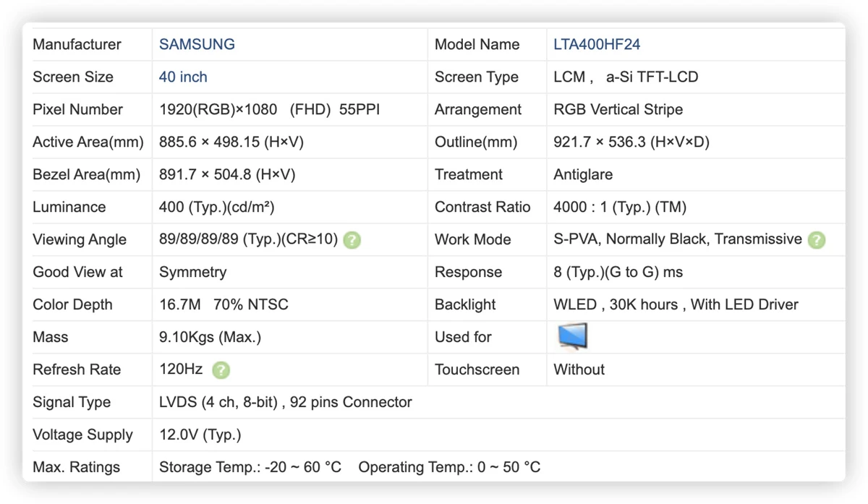This screenshot has height=504, width=868.
Task: Select the 1920(RGB)×1080 (FHD) 55PPI value
Action: click(x=269, y=109)
